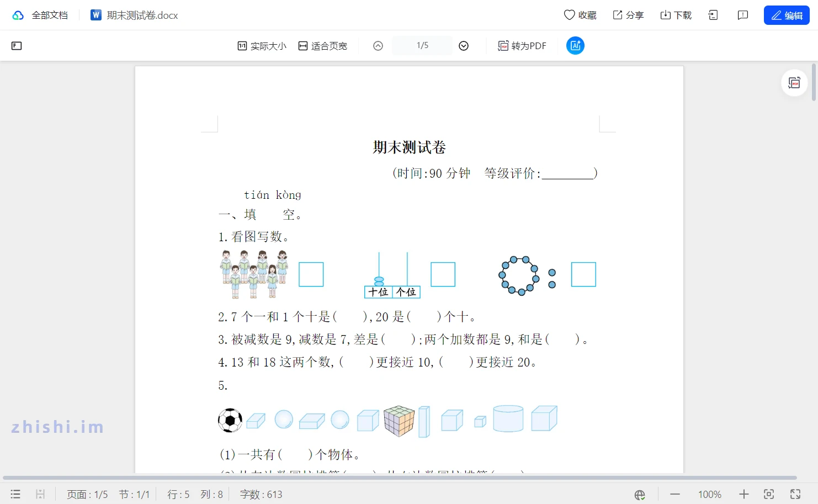This screenshot has height=504, width=818.
Task: Click the soccer ball image
Action: 230,420
